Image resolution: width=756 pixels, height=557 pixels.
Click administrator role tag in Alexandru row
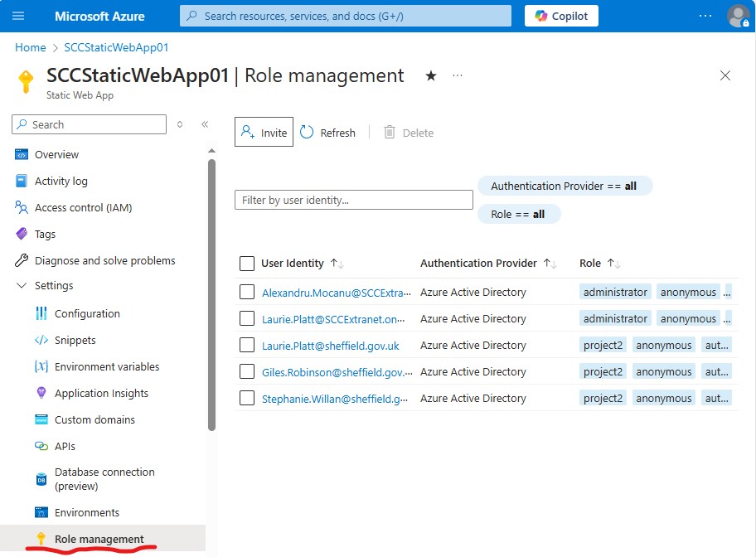(615, 292)
